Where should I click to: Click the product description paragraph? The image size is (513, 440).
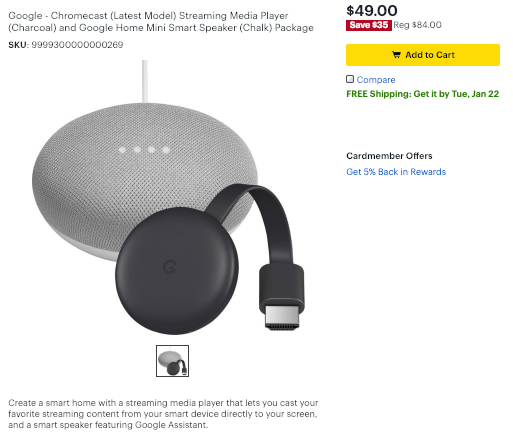tap(163, 414)
